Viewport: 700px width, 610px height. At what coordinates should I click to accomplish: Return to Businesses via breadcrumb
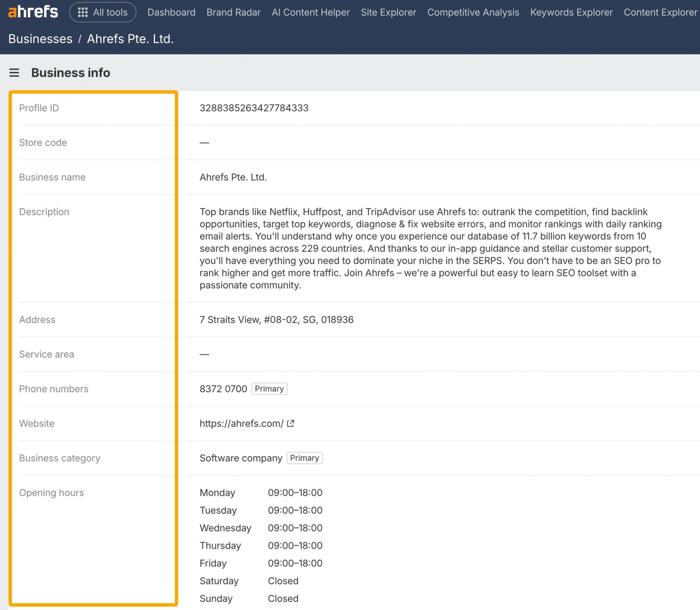pyautogui.click(x=40, y=39)
